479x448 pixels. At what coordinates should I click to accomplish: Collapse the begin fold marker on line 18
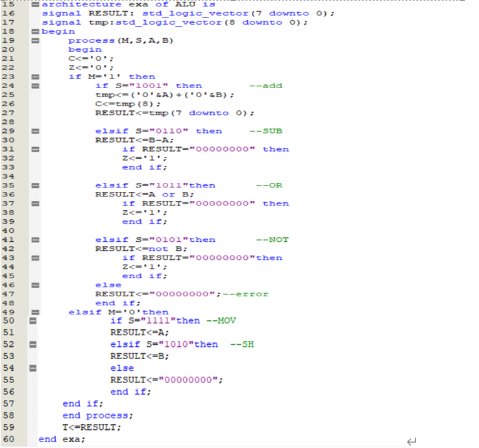(36, 31)
